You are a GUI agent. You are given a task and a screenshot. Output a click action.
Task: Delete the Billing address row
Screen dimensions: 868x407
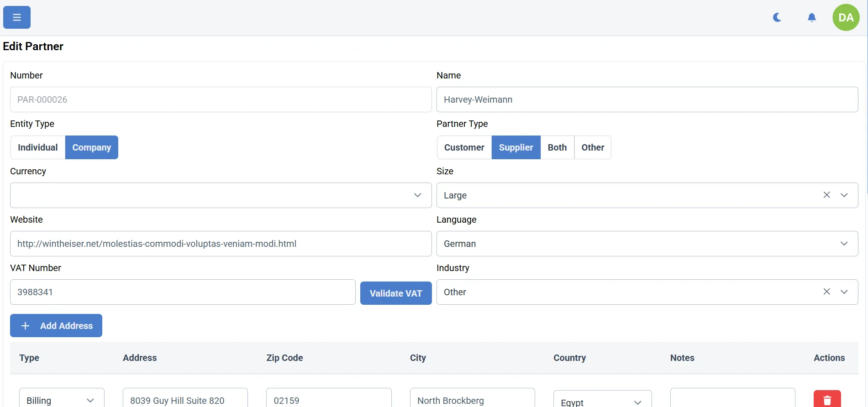[827, 400]
